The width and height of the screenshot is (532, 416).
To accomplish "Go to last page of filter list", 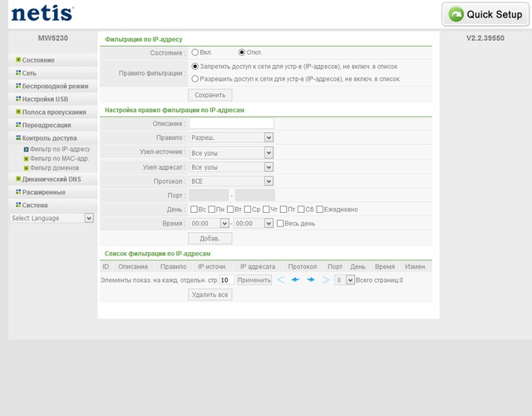I will coord(326,280).
